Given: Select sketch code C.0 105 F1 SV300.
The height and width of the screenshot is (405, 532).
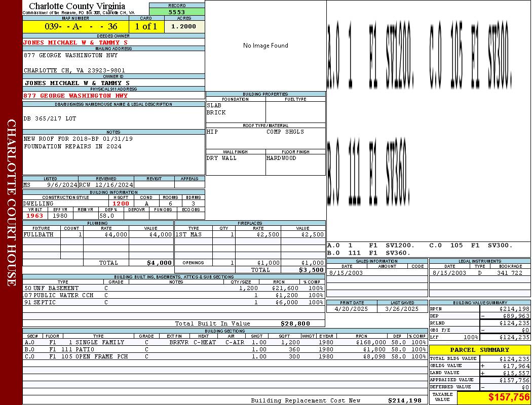Looking at the screenshot, I should click(471, 246).
